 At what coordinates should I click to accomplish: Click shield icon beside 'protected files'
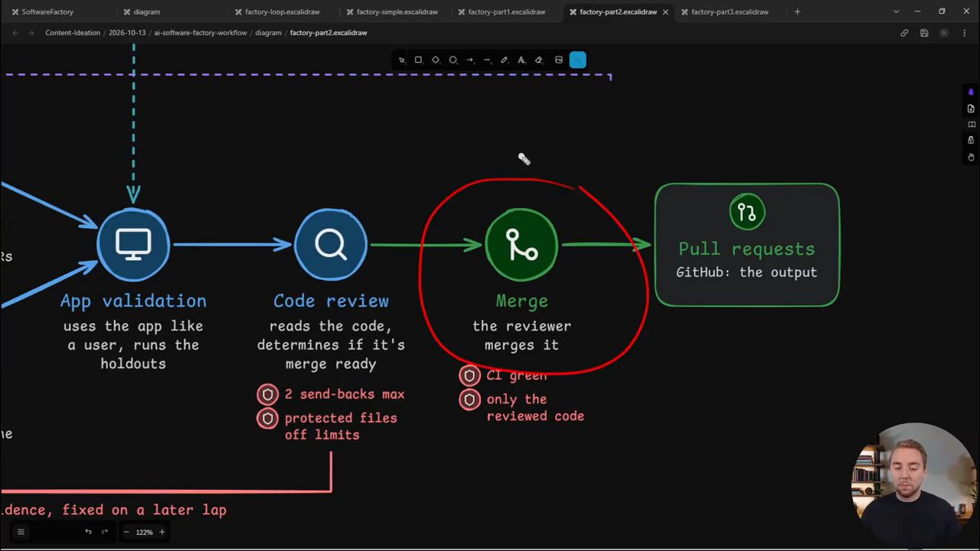click(x=267, y=419)
